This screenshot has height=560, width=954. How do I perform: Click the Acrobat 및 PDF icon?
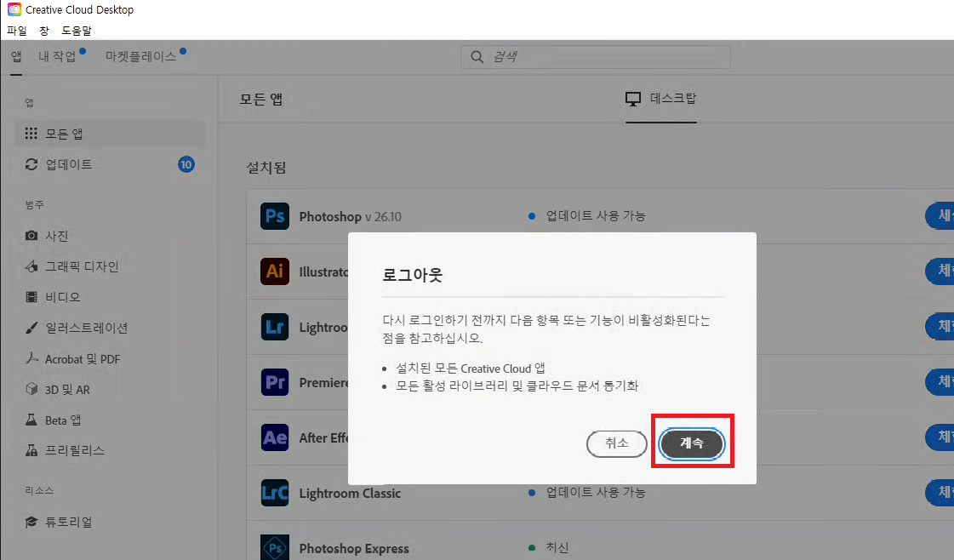click(x=31, y=358)
